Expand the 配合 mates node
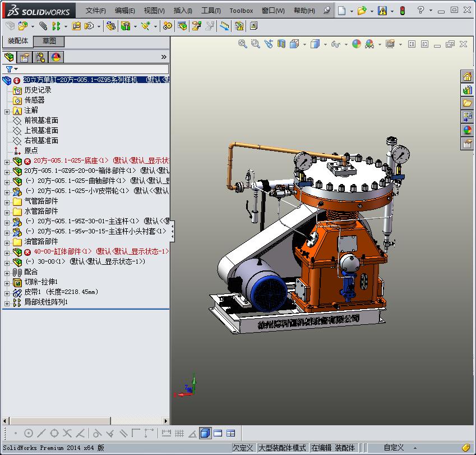This screenshot has width=476, height=455. [x=7, y=272]
